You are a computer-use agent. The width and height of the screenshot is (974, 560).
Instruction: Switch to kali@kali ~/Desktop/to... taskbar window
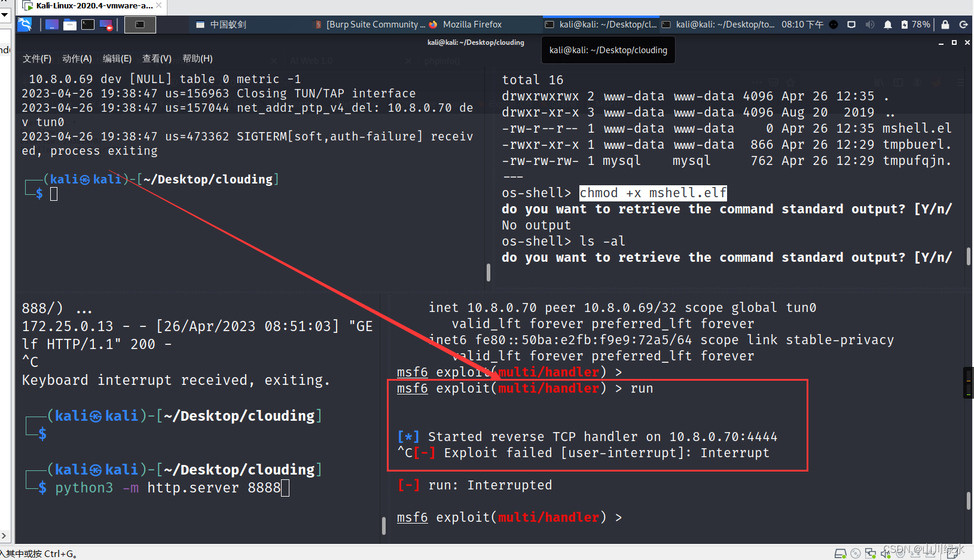point(718,25)
